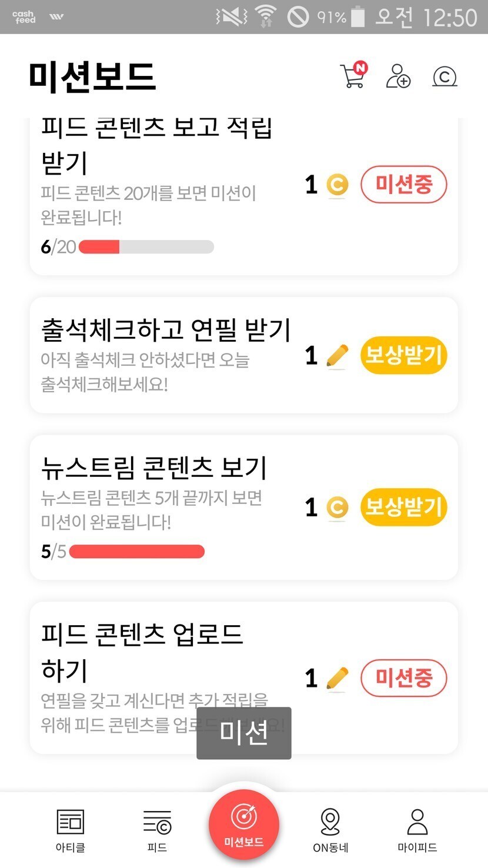Open the shopping cart icon
This screenshot has width=488, height=868.
[x=353, y=76]
